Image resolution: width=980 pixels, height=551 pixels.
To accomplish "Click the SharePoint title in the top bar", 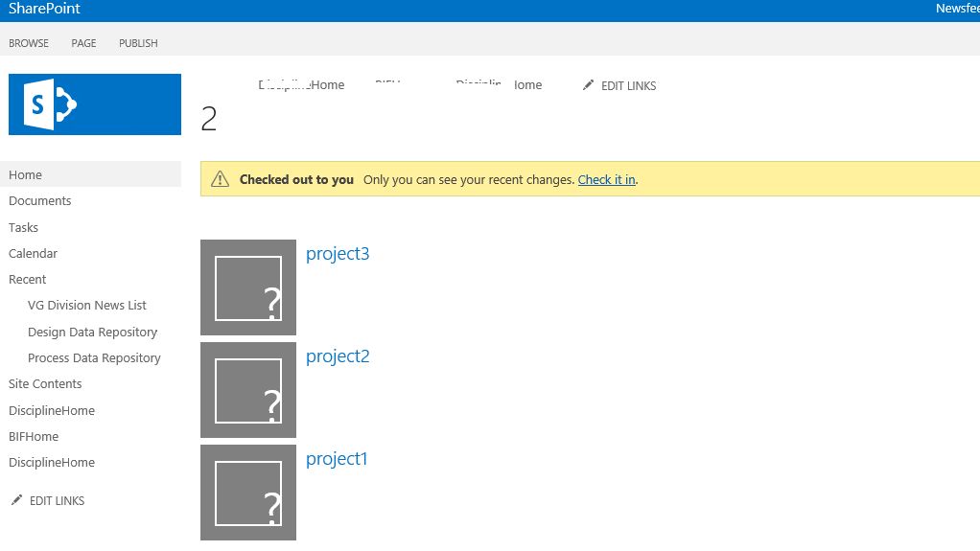I will (44, 9).
